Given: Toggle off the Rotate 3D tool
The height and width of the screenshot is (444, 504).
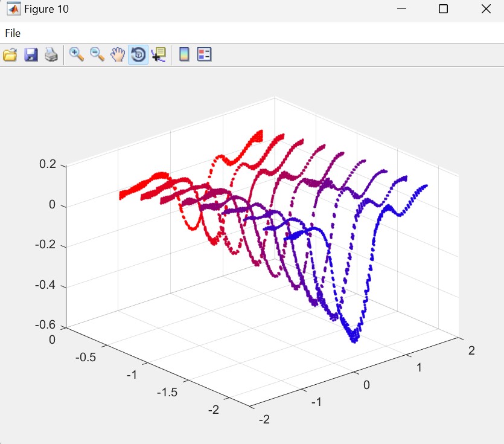Looking at the screenshot, I should (138, 55).
